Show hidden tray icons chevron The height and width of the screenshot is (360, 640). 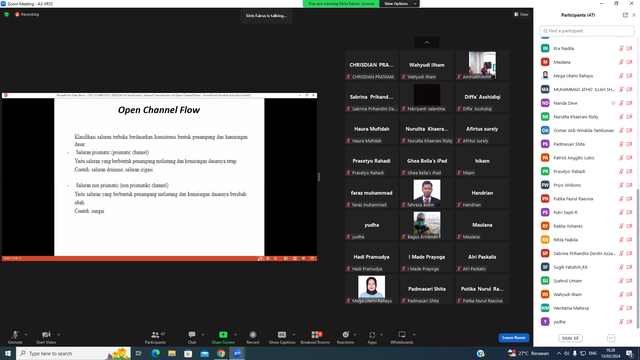click(x=558, y=353)
